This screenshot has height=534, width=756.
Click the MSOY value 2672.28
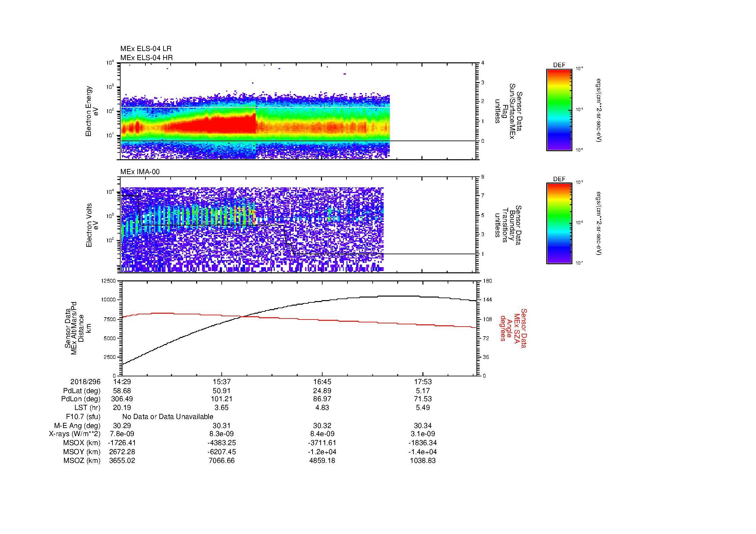click(x=122, y=452)
